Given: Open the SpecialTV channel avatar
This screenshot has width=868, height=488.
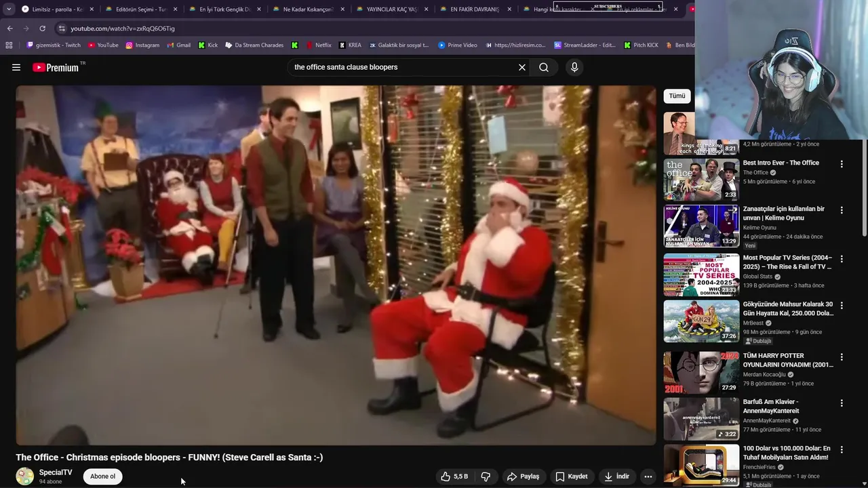Looking at the screenshot, I should click(x=25, y=476).
